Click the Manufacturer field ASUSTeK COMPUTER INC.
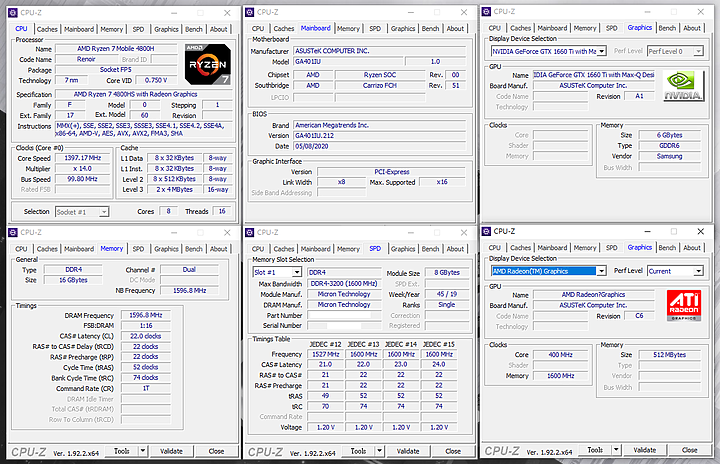Viewport: 720px width, 464px height. pos(379,51)
